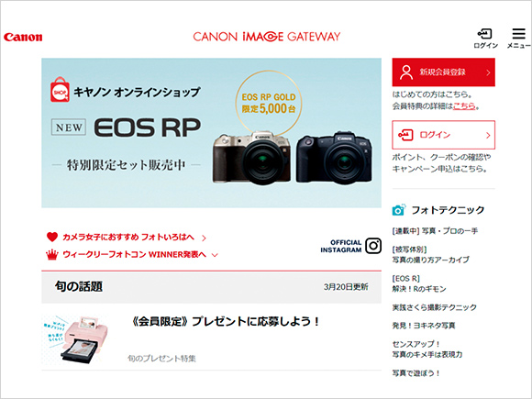Image resolution: width=532 pixels, height=399 pixels.
Task: Click the EOS RP banner image
Action: [x=211, y=133]
